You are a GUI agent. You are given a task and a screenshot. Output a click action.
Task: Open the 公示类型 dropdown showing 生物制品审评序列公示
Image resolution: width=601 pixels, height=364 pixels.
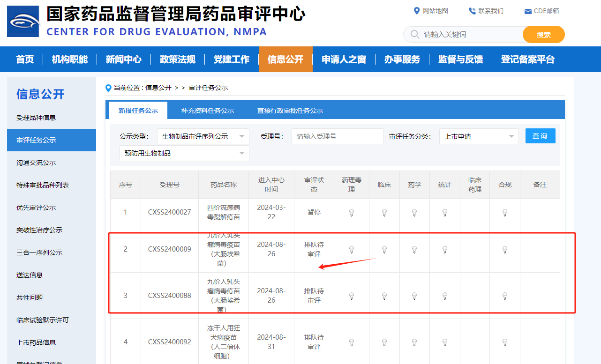[203, 136]
